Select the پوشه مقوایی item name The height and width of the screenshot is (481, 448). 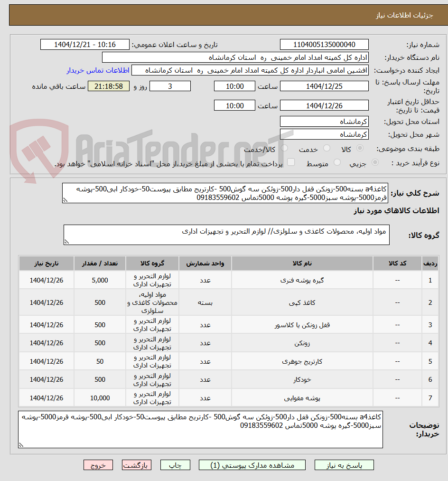302,398
